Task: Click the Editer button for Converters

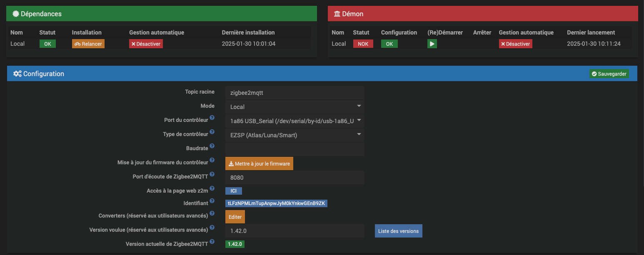Action: pos(235,217)
